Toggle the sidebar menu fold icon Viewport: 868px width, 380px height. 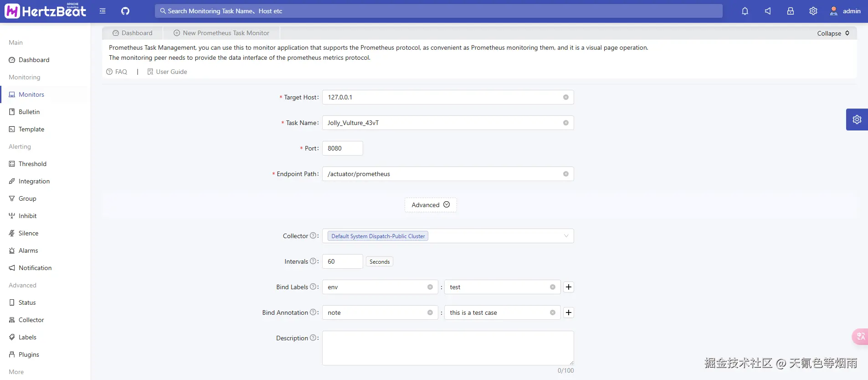[103, 11]
